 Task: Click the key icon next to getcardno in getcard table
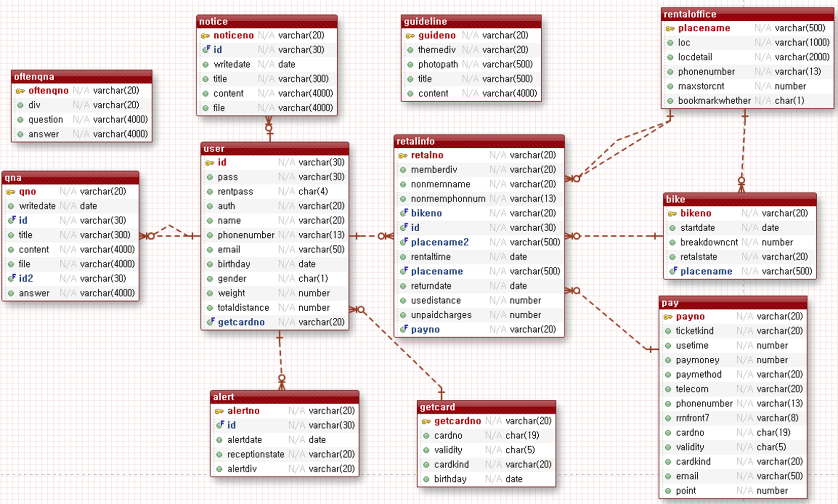pos(426,422)
